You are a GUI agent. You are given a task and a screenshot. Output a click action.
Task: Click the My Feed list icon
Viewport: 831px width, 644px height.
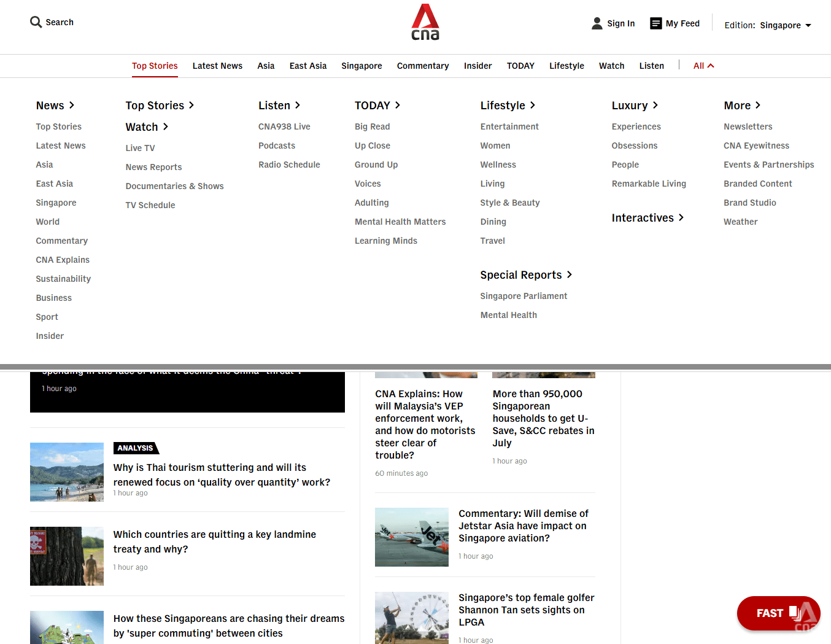click(x=656, y=23)
